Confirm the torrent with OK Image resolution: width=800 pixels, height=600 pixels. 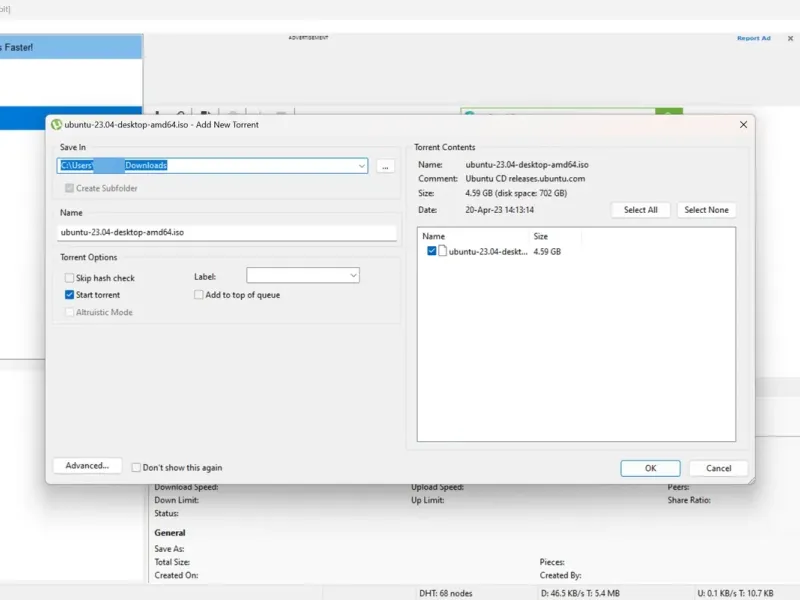(x=650, y=468)
